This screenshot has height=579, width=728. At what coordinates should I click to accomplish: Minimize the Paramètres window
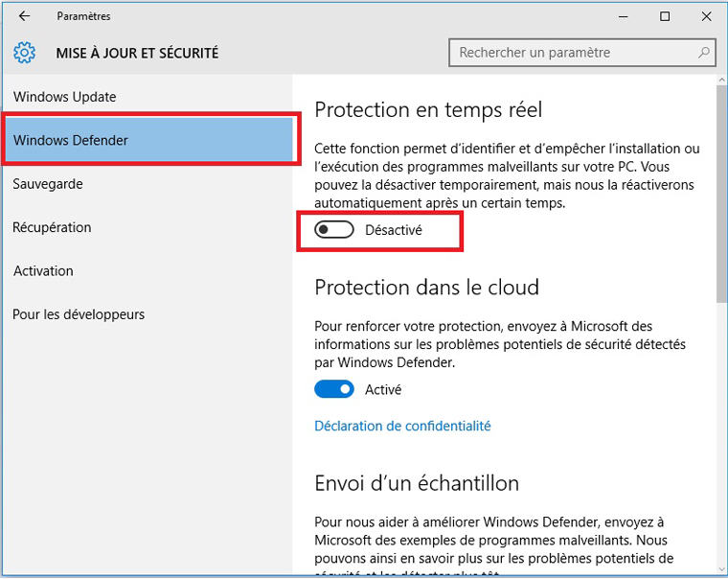(x=622, y=16)
